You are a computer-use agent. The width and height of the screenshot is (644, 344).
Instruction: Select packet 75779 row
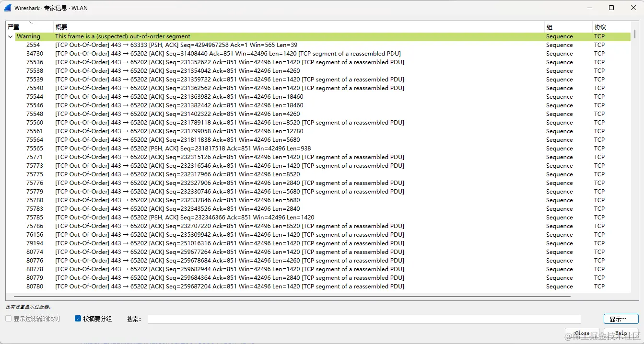click(x=318, y=192)
